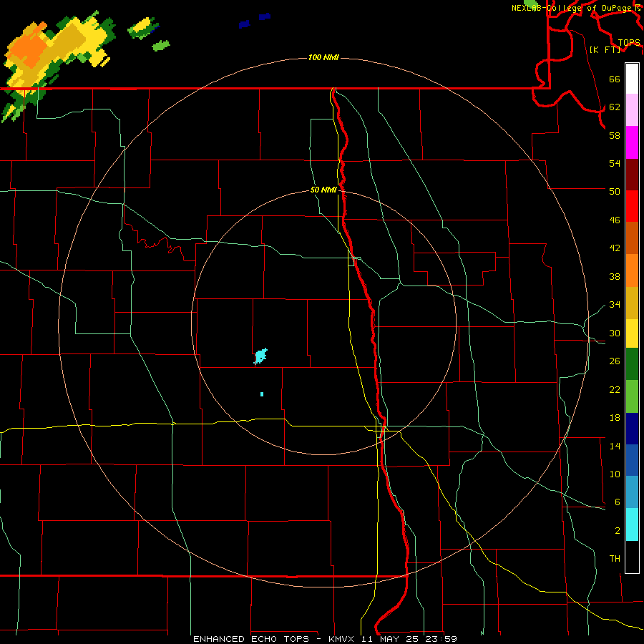Select the dark orange legend segment
Viewport: 644px width, 644px height.
coord(632,238)
